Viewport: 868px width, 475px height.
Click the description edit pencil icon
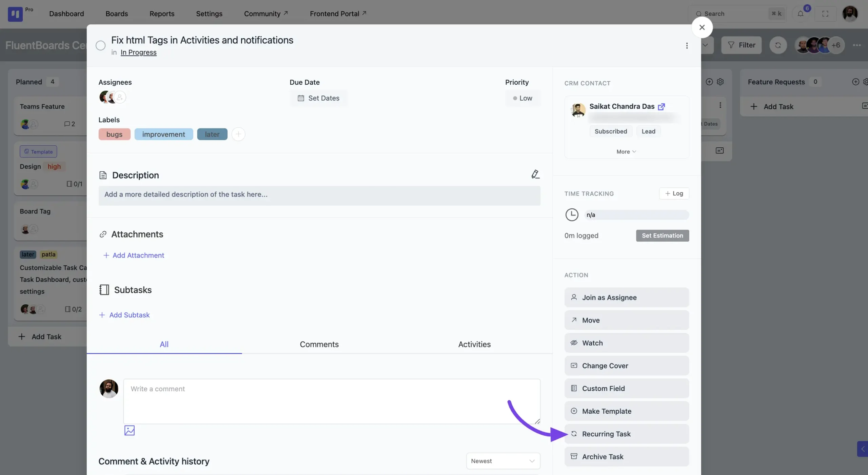point(535,174)
